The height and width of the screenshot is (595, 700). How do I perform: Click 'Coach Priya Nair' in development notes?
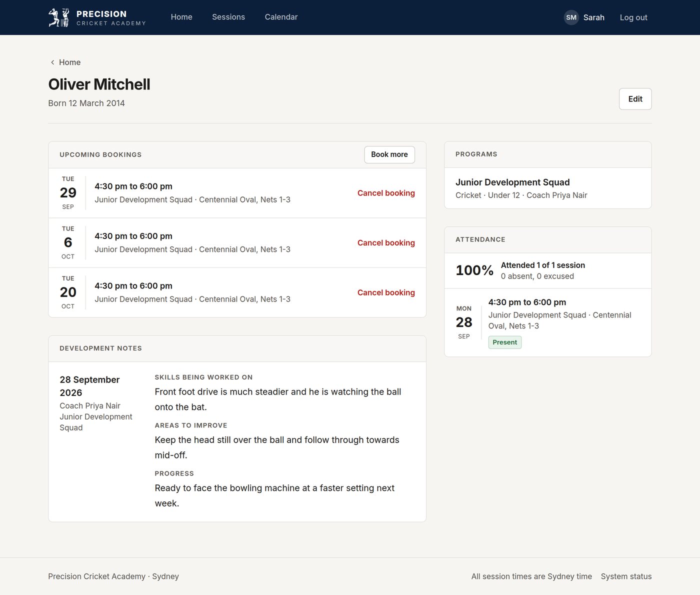(x=90, y=406)
